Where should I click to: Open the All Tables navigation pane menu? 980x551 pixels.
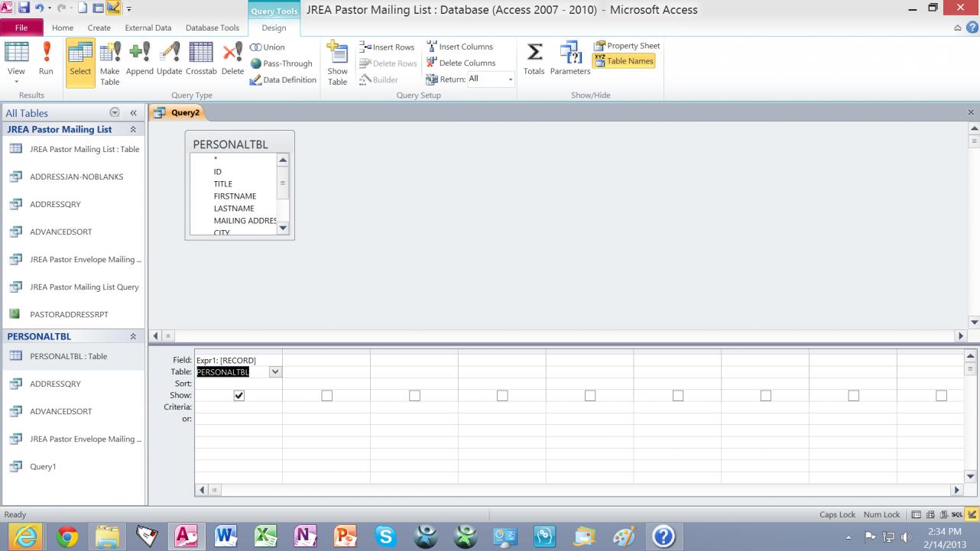(x=115, y=113)
